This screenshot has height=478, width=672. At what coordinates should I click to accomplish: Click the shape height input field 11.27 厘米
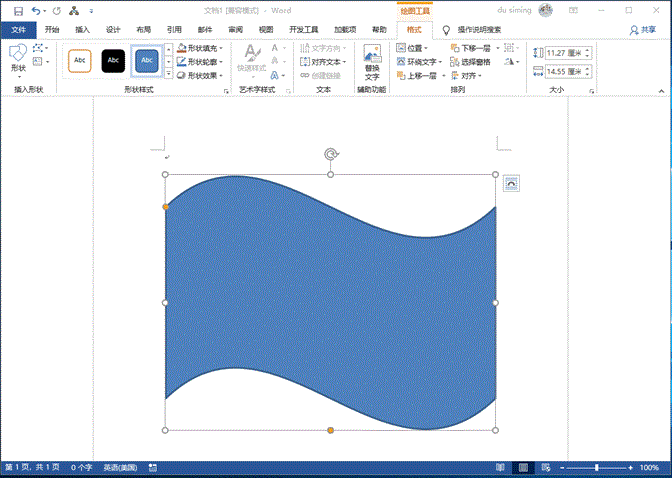coord(562,52)
